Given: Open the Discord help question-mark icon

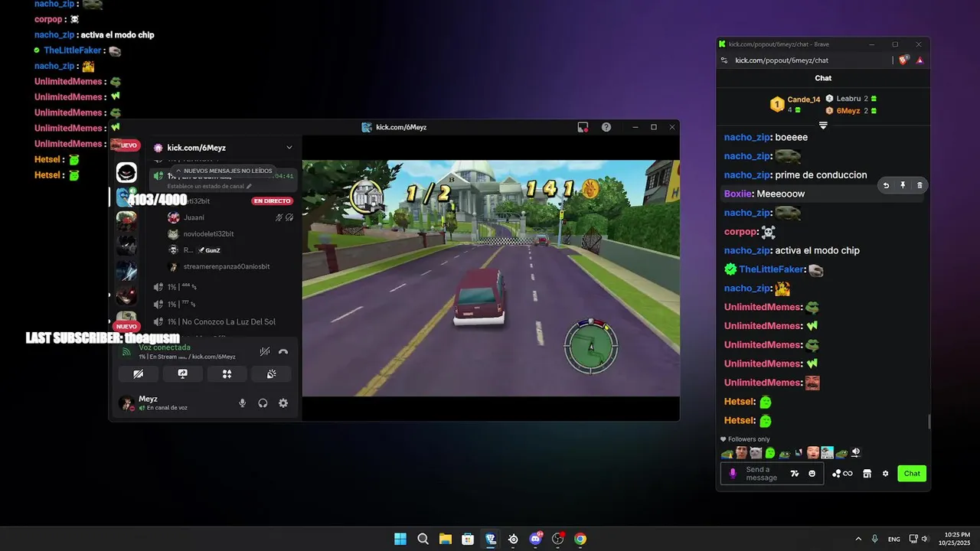Looking at the screenshot, I should coord(606,127).
